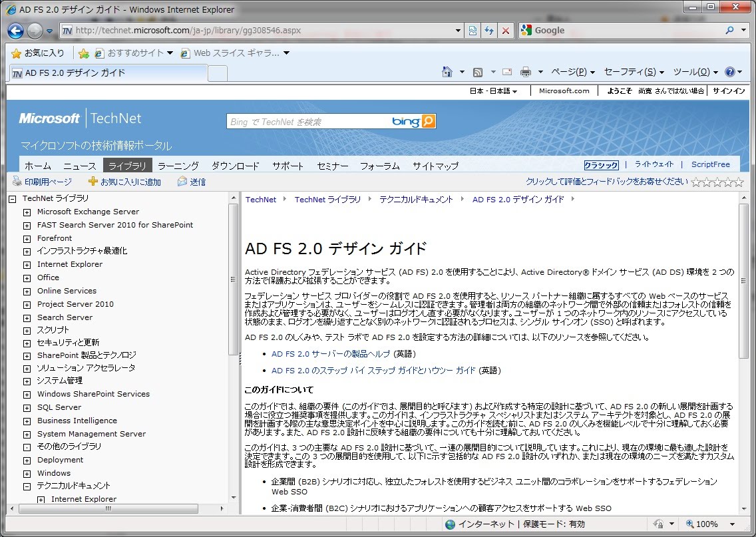Switch to the ホーム tab
This screenshot has height=537, width=756.
tap(38, 166)
